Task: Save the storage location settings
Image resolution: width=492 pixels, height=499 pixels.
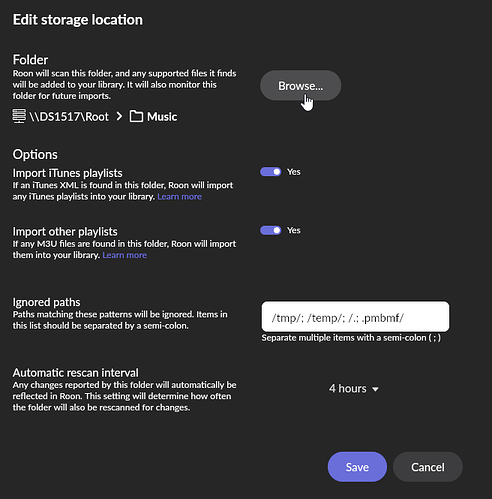Action: [357, 467]
